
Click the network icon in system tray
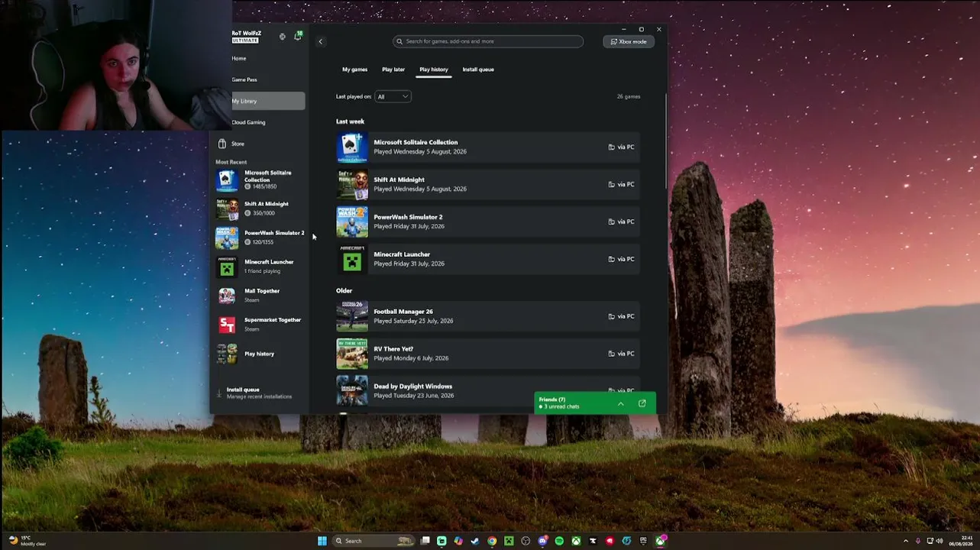[930, 541]
